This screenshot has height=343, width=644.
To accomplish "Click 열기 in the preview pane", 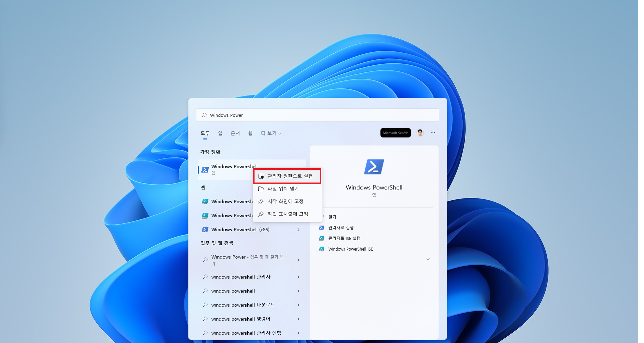I will (x=332, y=217).
